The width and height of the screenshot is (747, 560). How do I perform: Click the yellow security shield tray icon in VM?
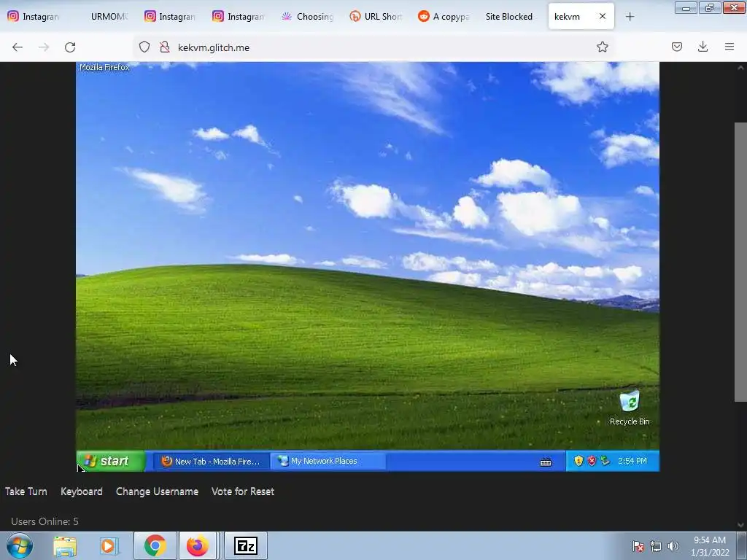point(578,461)
